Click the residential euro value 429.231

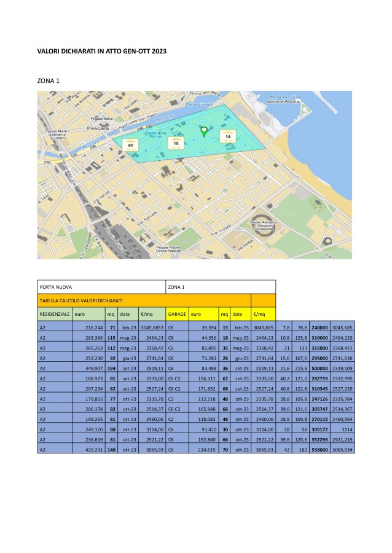coord(94,450)
